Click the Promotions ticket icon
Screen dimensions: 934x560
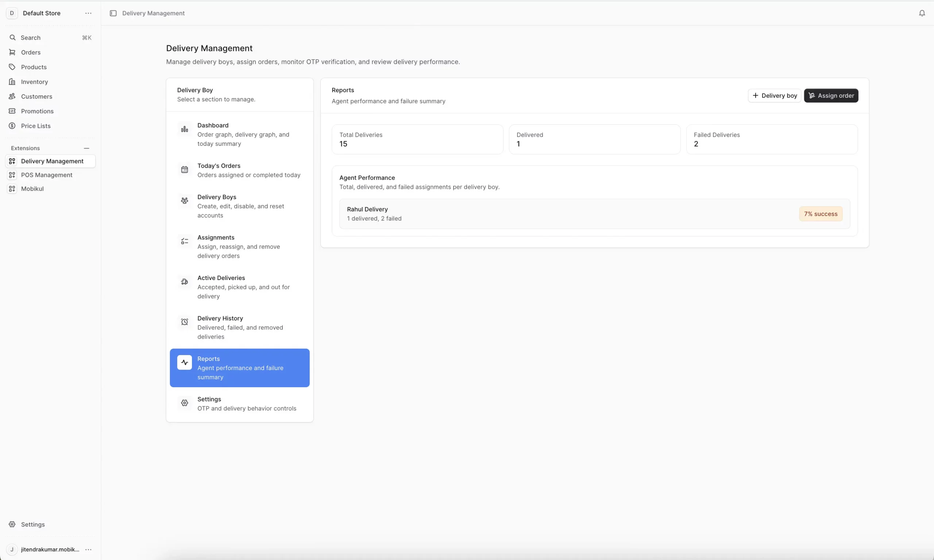[12, 111]
